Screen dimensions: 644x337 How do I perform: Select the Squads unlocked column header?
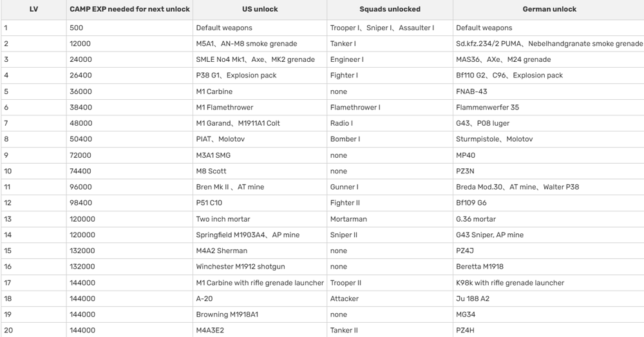click(x=390, y=9)
